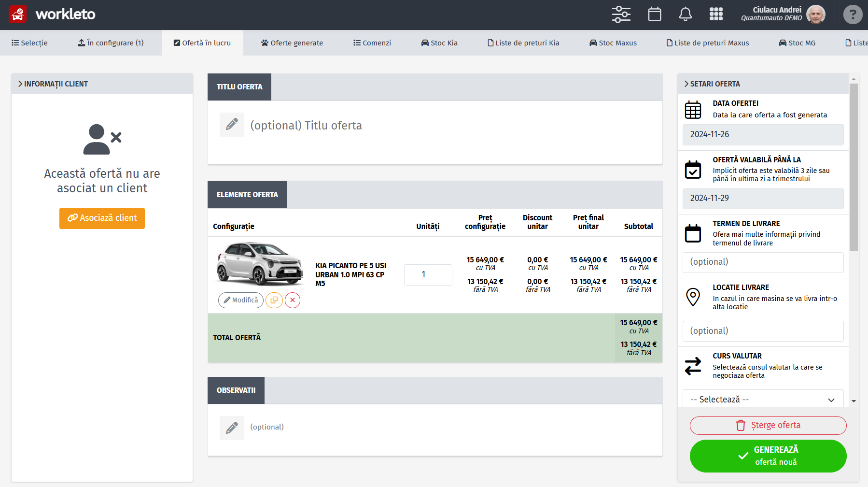Click the workleto logo icon
This screenshot has width=868, height=487.
pos(18,14)
